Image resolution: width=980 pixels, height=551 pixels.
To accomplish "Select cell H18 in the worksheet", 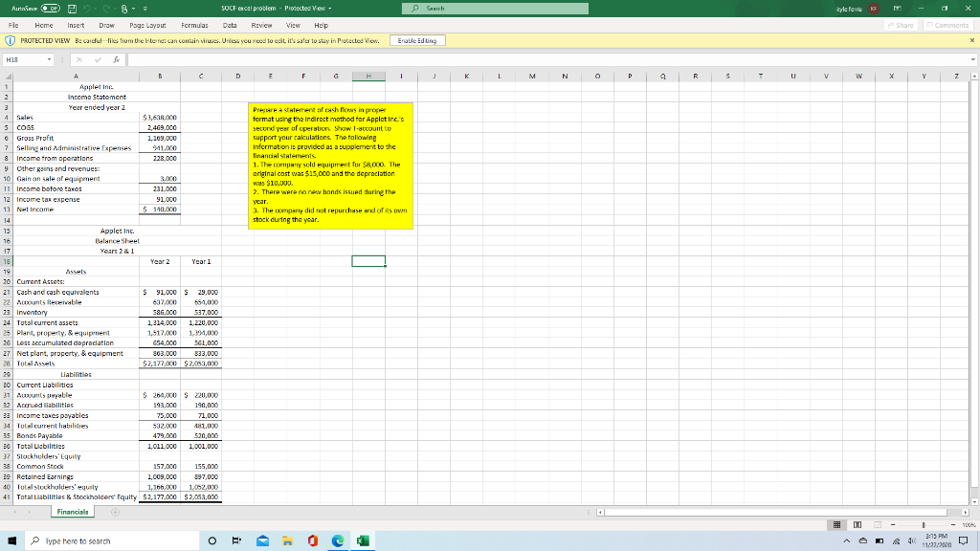I will (x=367, y=260).
